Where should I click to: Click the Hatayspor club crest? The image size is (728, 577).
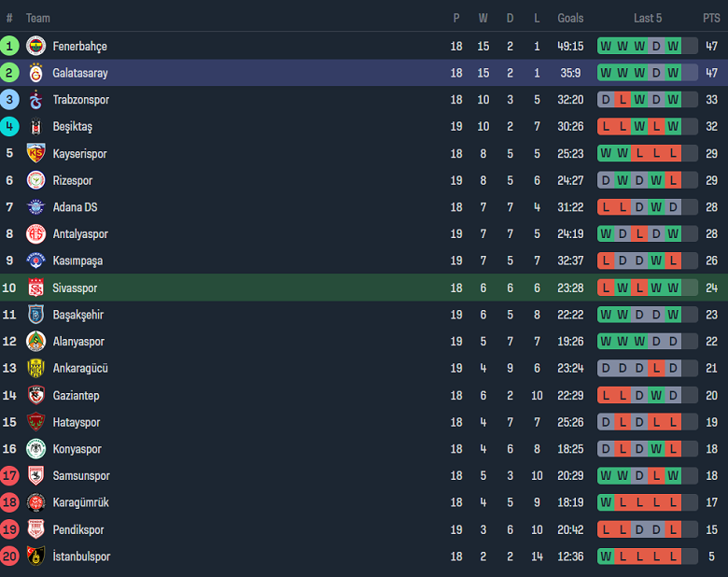pyautogui.click(x=35, y=422)
